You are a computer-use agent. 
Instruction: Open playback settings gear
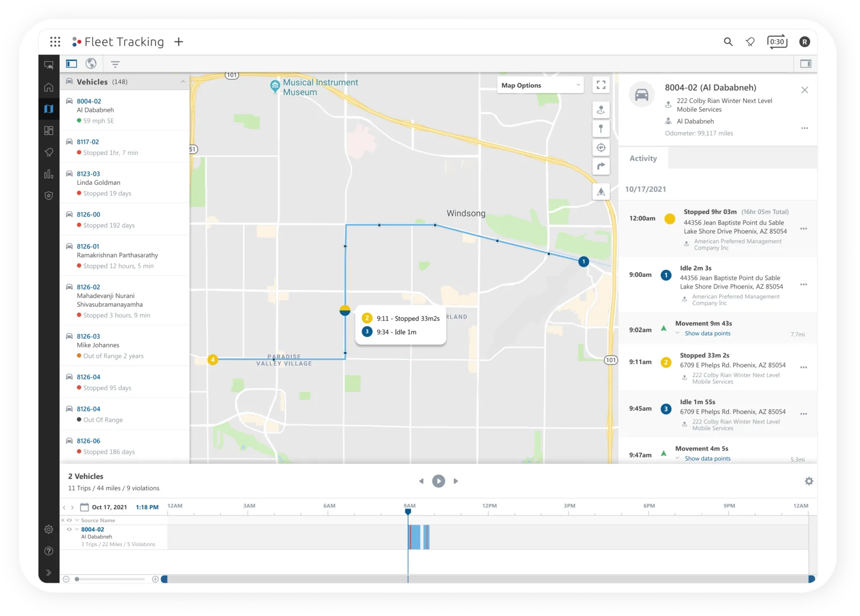point(809,481)
